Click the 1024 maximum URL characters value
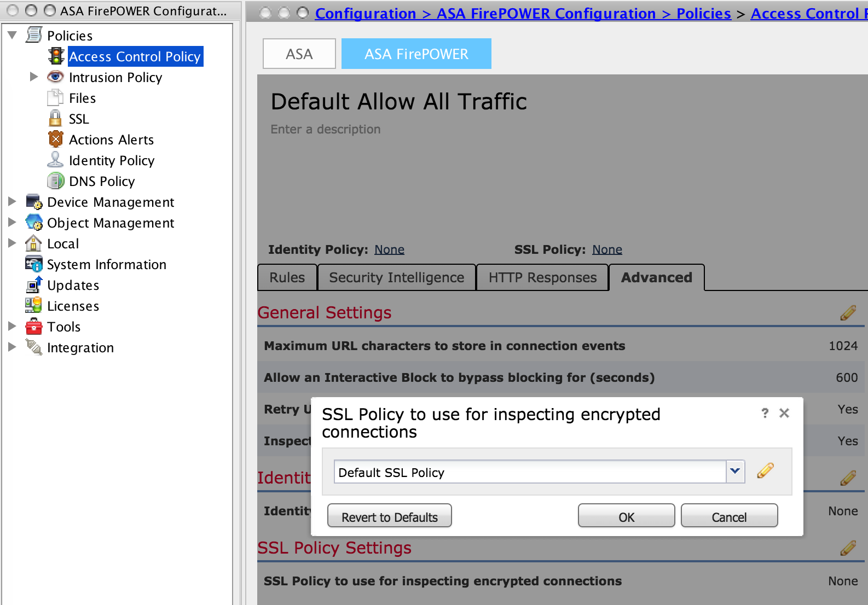The width and height of the screenshot is (868, 605). [x=843, y=346]
